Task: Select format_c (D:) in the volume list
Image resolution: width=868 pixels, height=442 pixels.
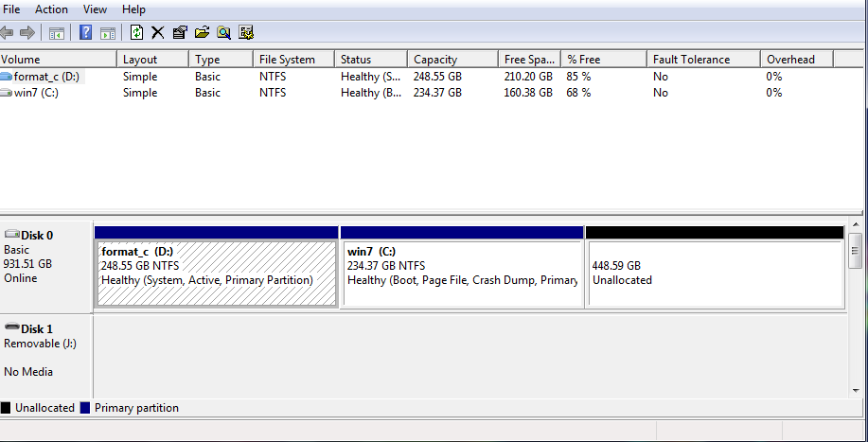Action: (x=45, y=77)
